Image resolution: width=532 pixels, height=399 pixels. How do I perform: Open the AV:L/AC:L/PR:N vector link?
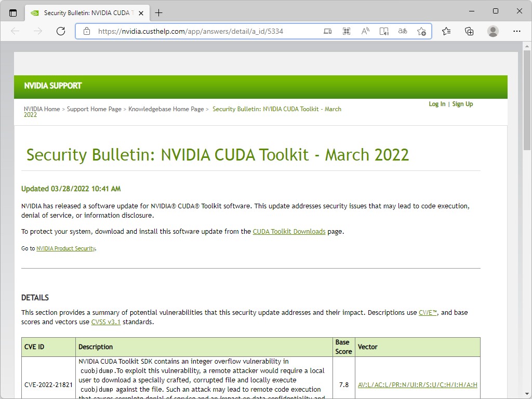tap(417, 385)
